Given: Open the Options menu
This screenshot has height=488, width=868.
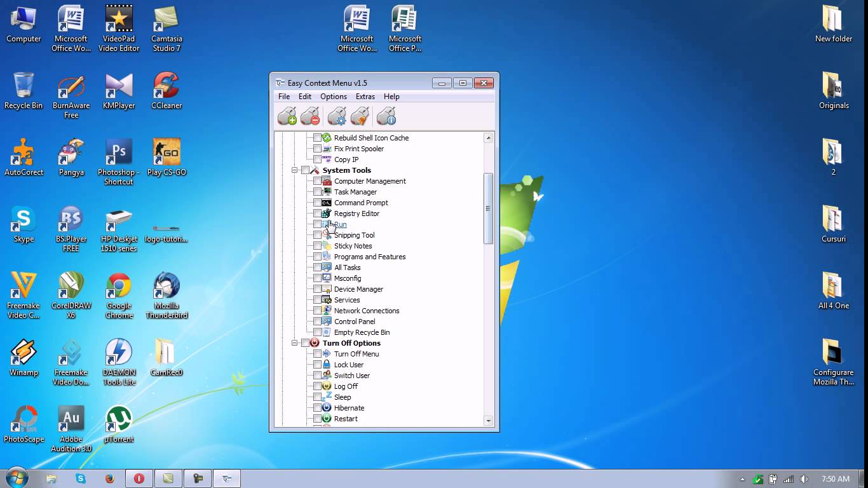Looking at the screenshot, I should (333, 97).
